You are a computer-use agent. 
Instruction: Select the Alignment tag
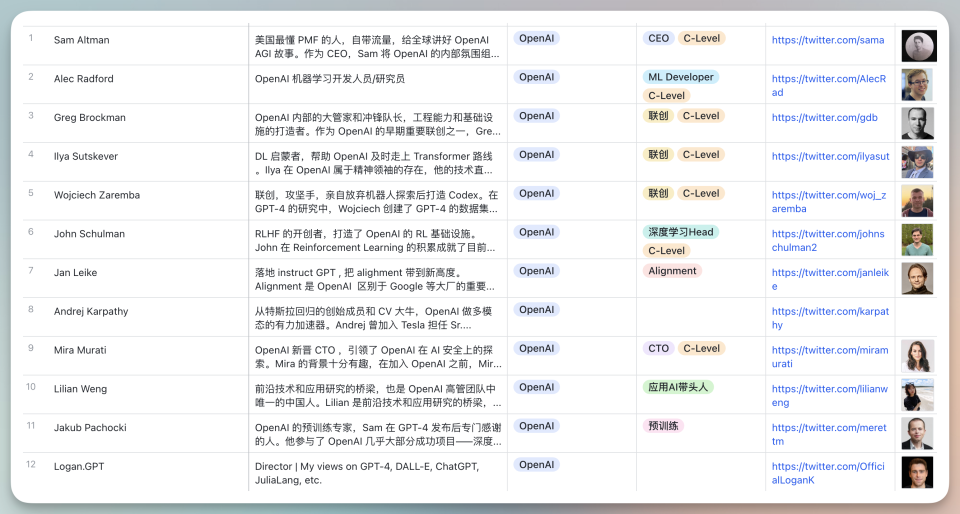(672, 270)
